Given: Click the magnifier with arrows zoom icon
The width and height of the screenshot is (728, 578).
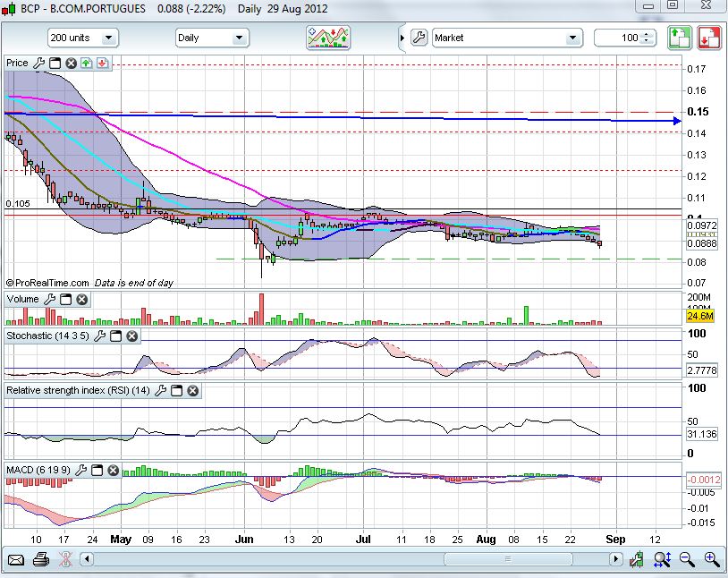Looking at the screenshot, I should tap(662, 559).
